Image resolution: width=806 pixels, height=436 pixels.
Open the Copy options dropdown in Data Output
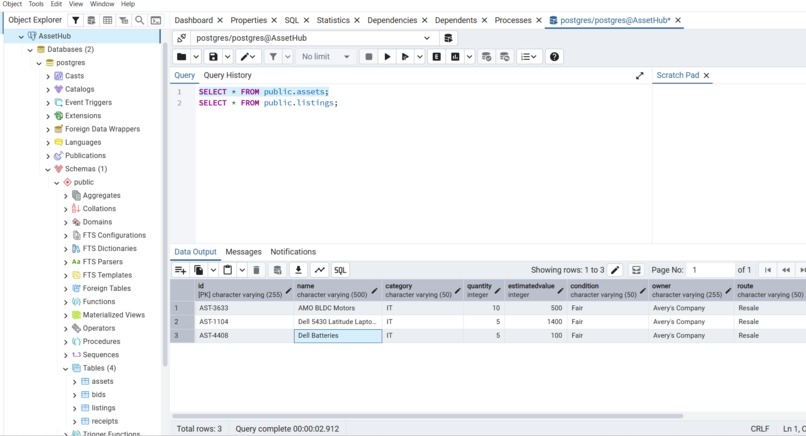pyautogui.click(x=213, y=270)
